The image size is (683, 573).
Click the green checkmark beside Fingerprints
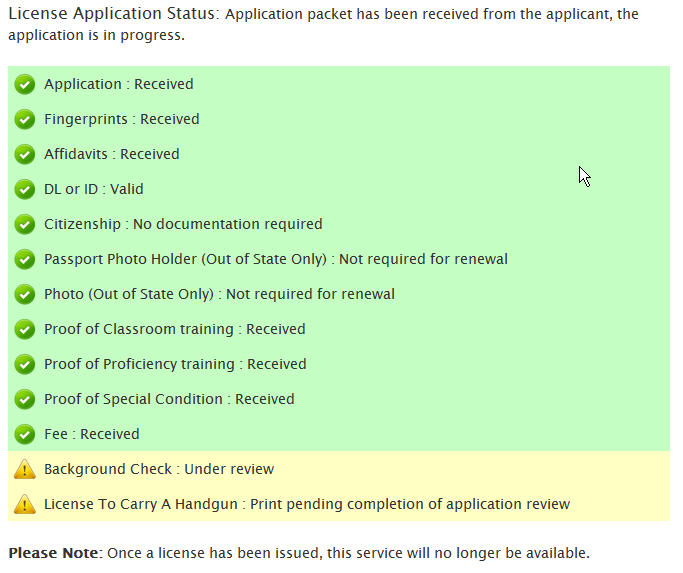(x=25, y=120)
